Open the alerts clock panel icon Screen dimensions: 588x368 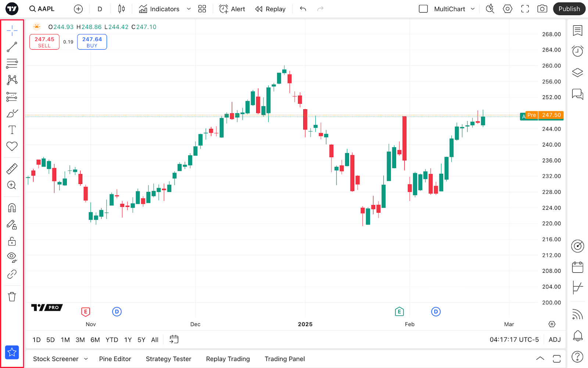pos(578,51)
